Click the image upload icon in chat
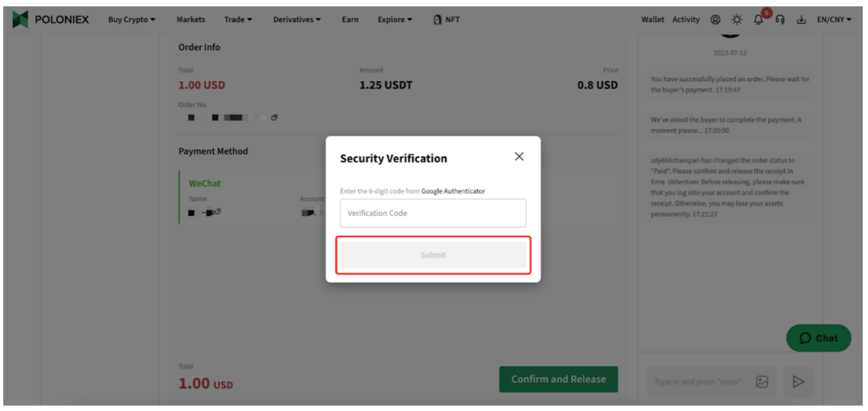Screen dimensions: 868x411 (x=762, y=381)
